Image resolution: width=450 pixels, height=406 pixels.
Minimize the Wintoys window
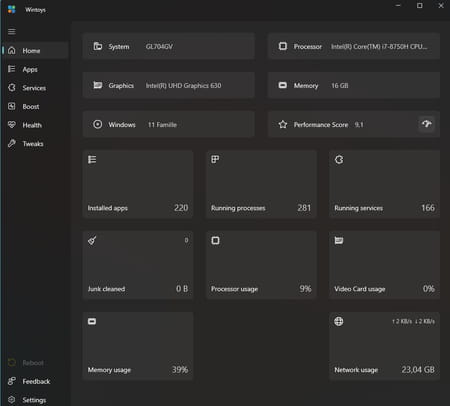(x=398, y=6)
